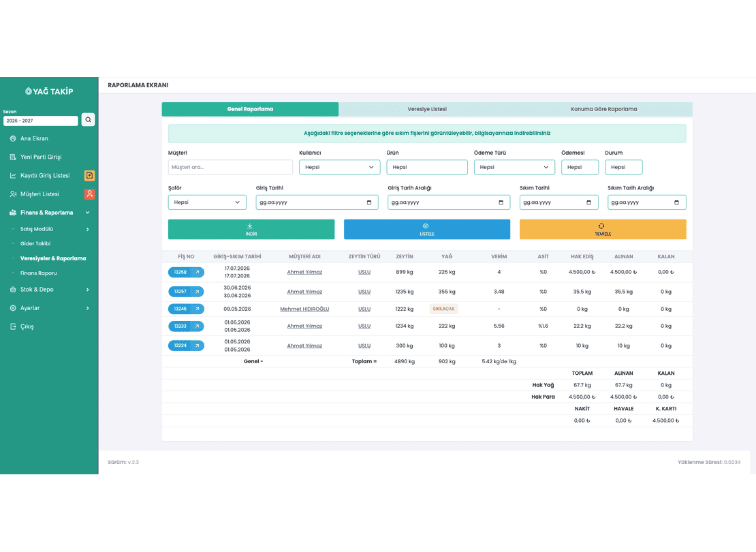Screen dimensions: 756x552
Task: Expand the Kullanıcı dropdown
Action: (339, 168)
